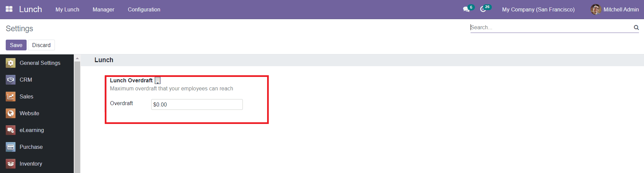Open the My Company (San Francisco) switcher

[x=538, y=9]
